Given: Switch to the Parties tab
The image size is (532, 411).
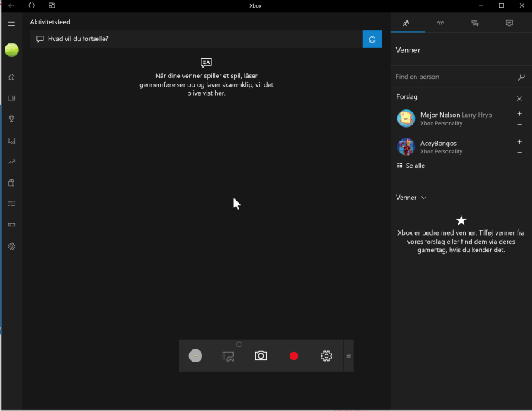Looking at the screenshot, I should pos(440,23).
